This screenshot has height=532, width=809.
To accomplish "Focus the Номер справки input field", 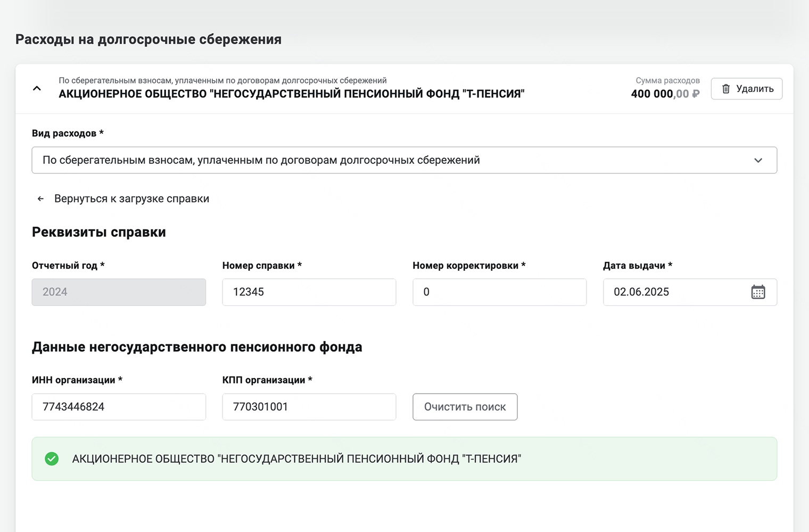I will tap(309, 292).
